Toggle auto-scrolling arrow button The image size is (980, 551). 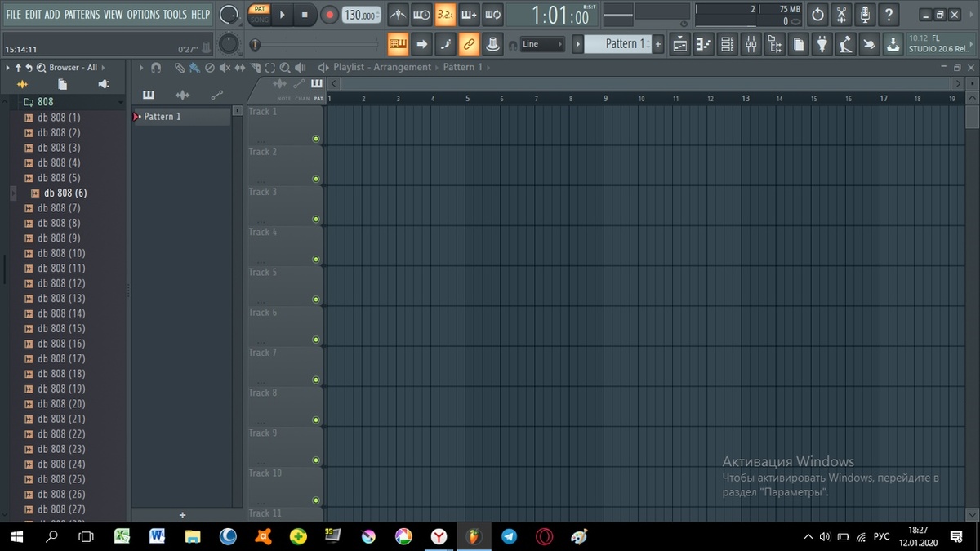421,44
